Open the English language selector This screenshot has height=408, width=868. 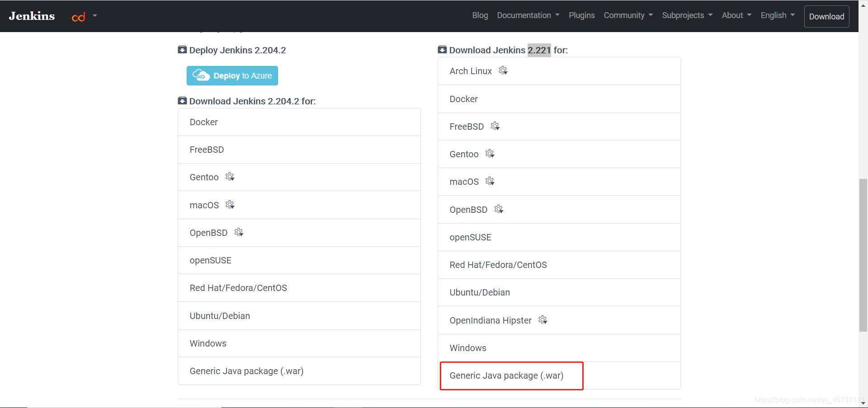(778, 15)
